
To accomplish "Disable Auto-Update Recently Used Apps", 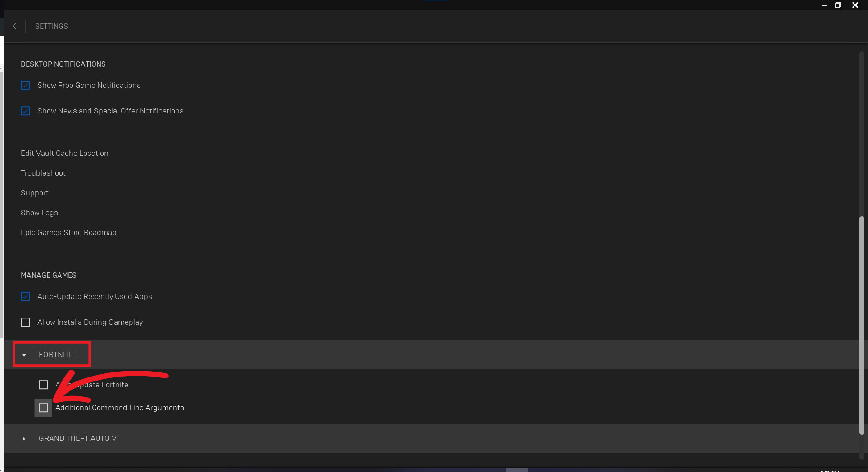I will [25, 296].
